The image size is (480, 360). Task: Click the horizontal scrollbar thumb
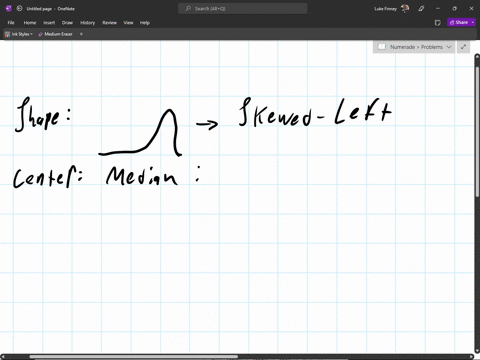(133, 357)
